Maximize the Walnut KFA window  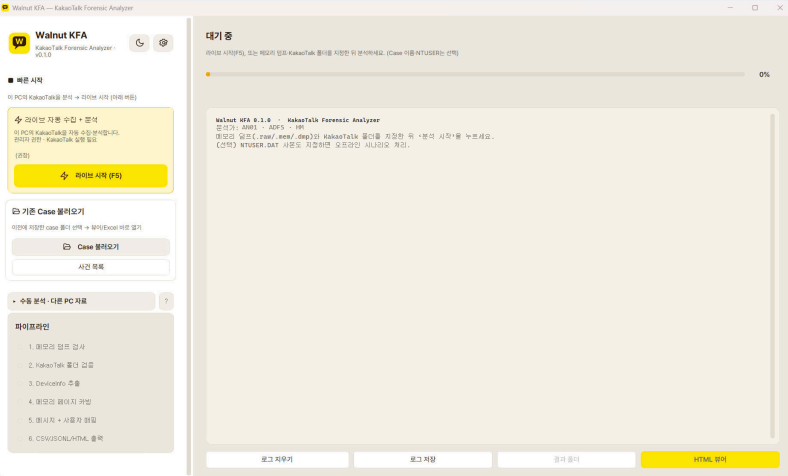755,8
